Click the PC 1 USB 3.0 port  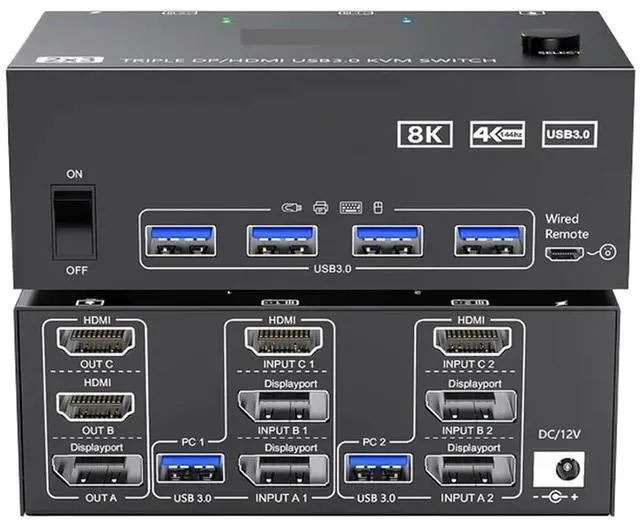click(x=190, y=468)
